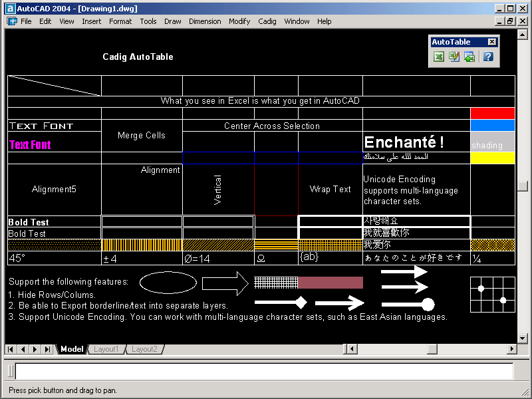
Task: Click the AutoCAD drawing icon left of File
Action: [12, 21]
